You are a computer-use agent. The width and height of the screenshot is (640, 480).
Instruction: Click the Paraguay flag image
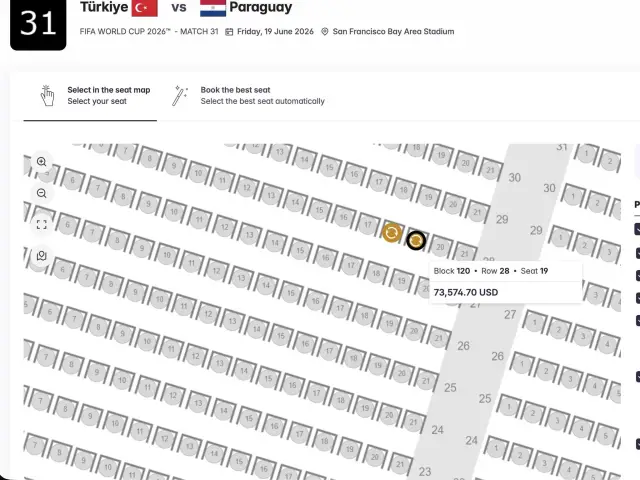213,8
